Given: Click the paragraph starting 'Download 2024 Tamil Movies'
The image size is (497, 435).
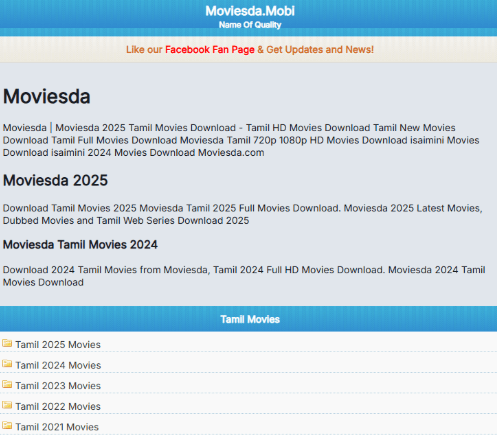Looking at the screenshot, I should 244,276.
